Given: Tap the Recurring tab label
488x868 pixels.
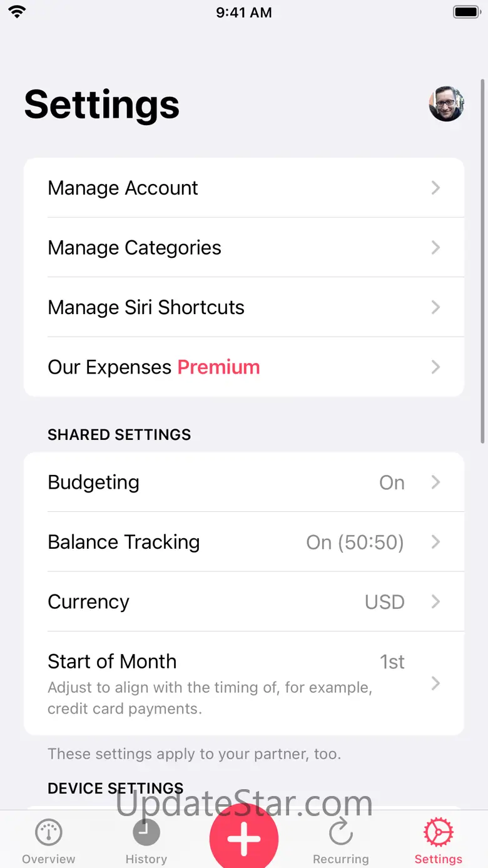Looking at the screenshot, I should [341, 859].
